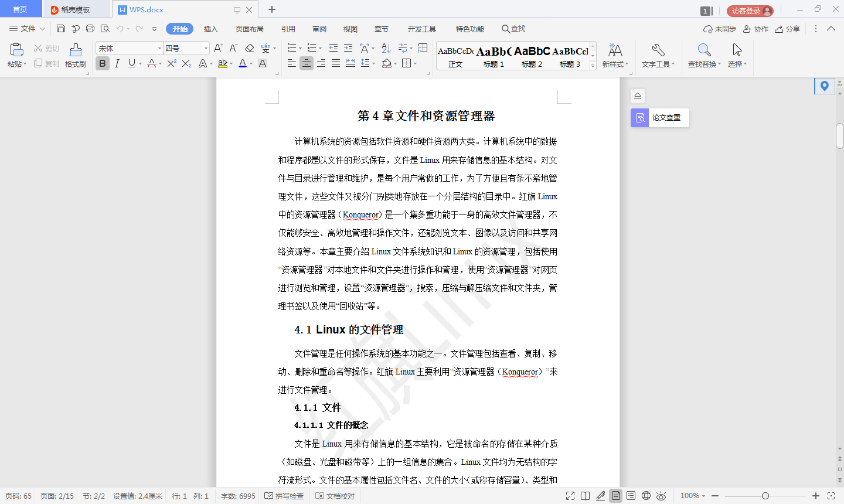Clear formatting with eraser icon
This screenshot has height=504, width=844.
(250, 48)
